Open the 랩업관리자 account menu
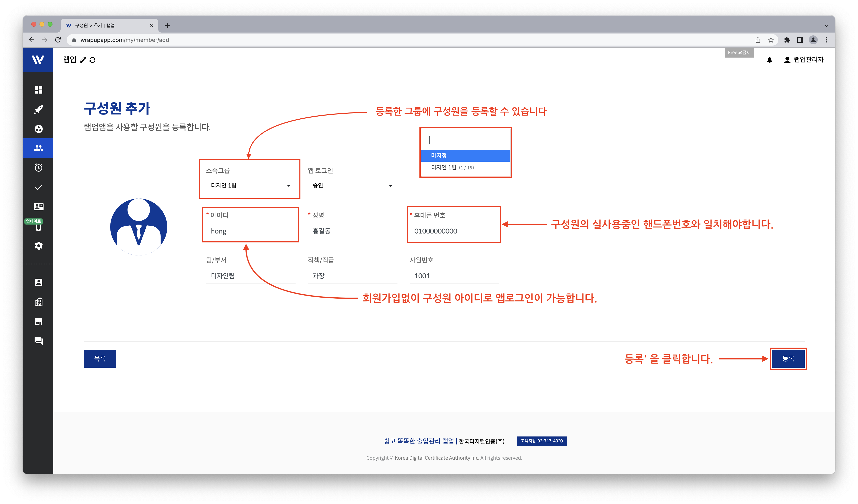858x504 pixels. coord(803,60)
